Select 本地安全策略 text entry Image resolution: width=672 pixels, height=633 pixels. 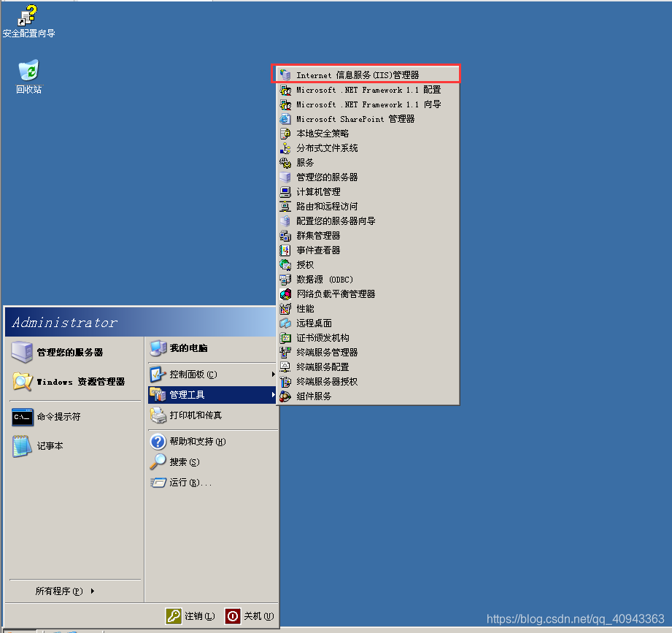pos(323,134)
